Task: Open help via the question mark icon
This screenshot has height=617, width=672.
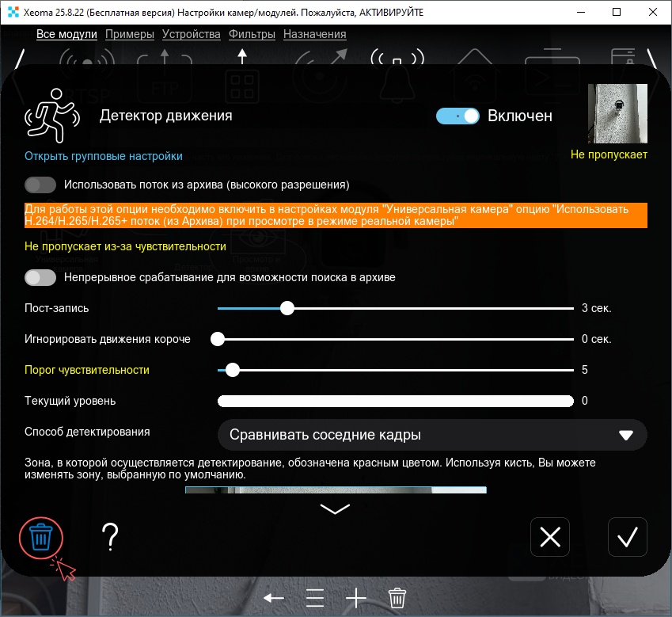Action: (111, 538)
